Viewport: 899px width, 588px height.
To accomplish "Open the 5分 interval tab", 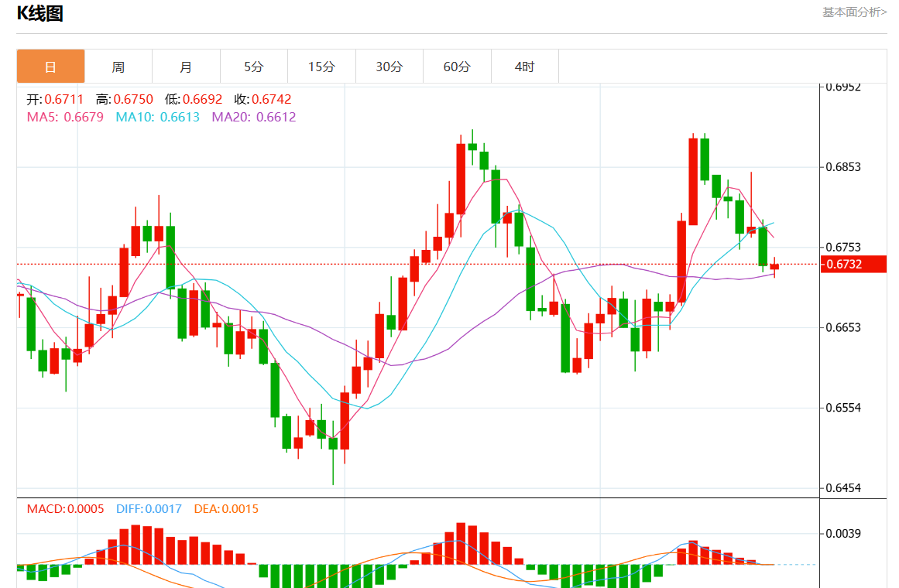I will point(253,67).
